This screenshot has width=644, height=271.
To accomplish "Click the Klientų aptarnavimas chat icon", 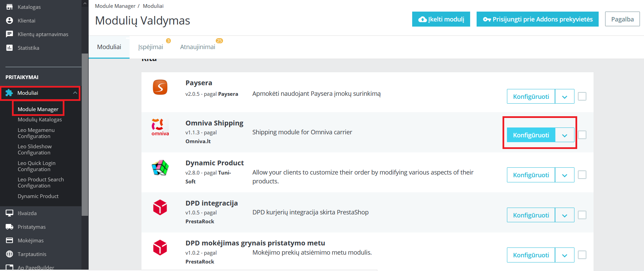I will click(10, 34).
